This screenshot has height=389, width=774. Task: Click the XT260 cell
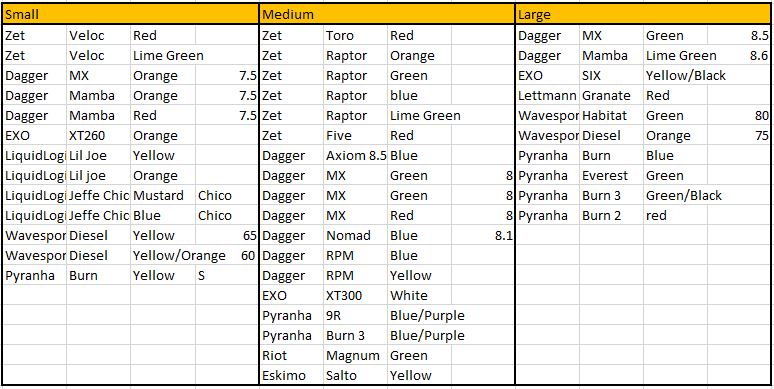click(x=99, y=135)
